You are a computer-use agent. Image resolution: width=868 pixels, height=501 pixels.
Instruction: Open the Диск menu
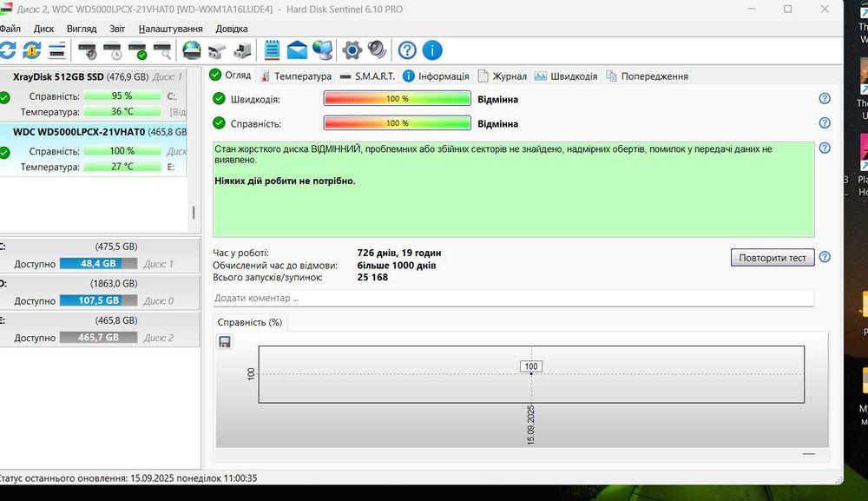[x=43, y=29]
